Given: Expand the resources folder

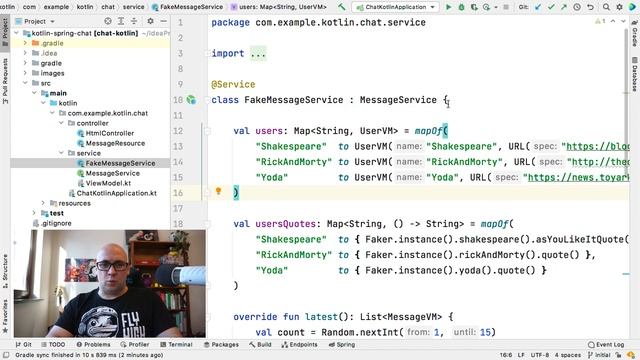Looking at the screenshot, I should [x=43, y=203].
